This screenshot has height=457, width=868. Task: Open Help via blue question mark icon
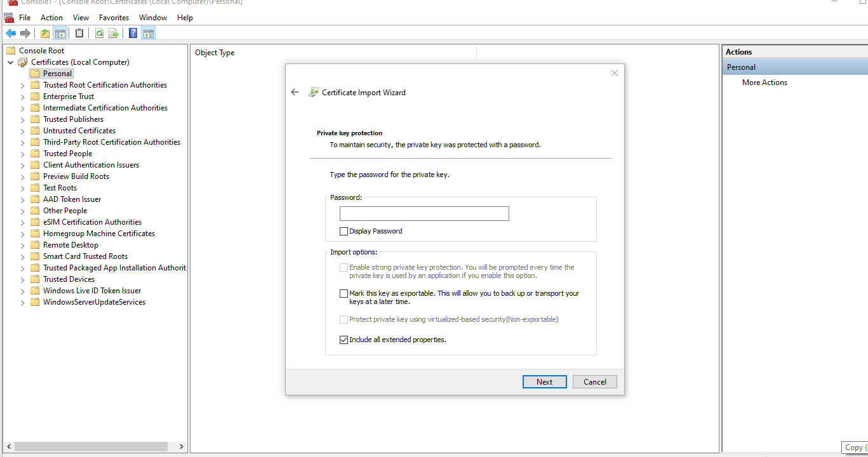(x=133, y=33)
